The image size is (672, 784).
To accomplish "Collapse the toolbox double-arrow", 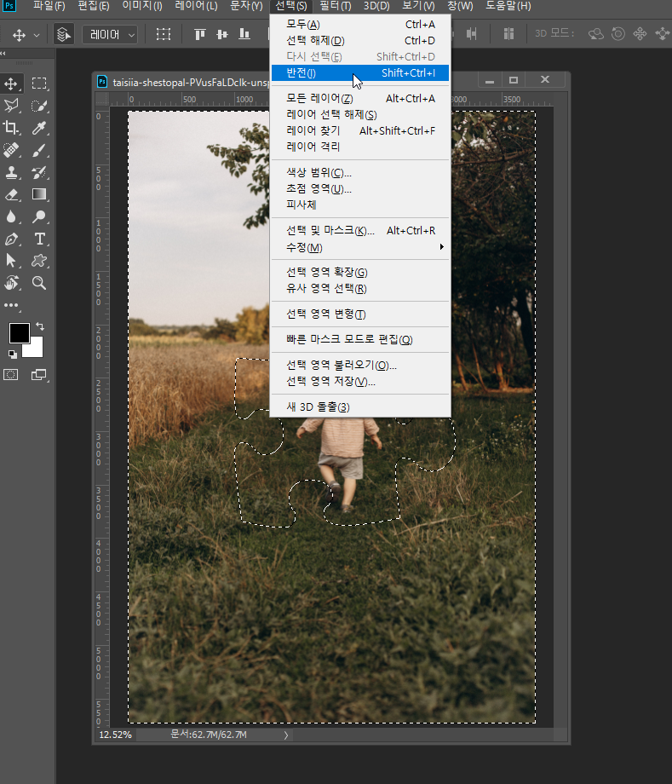I will coord(3,53).
